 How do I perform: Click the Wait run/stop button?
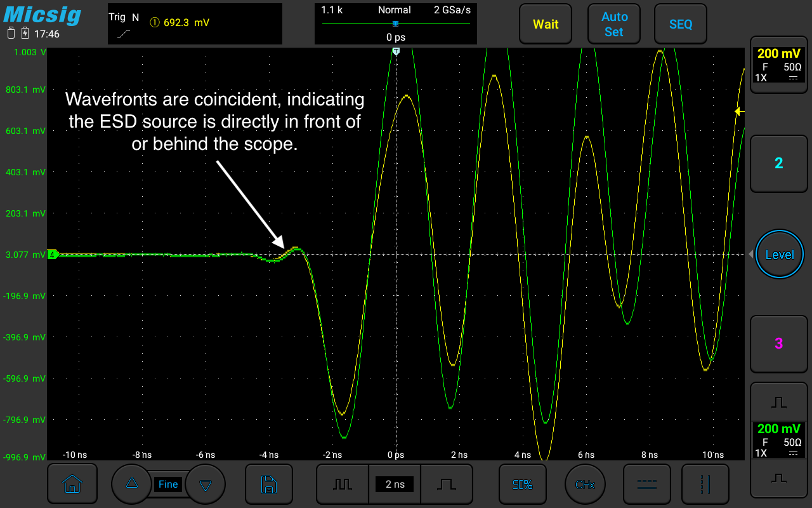(546, 24)
